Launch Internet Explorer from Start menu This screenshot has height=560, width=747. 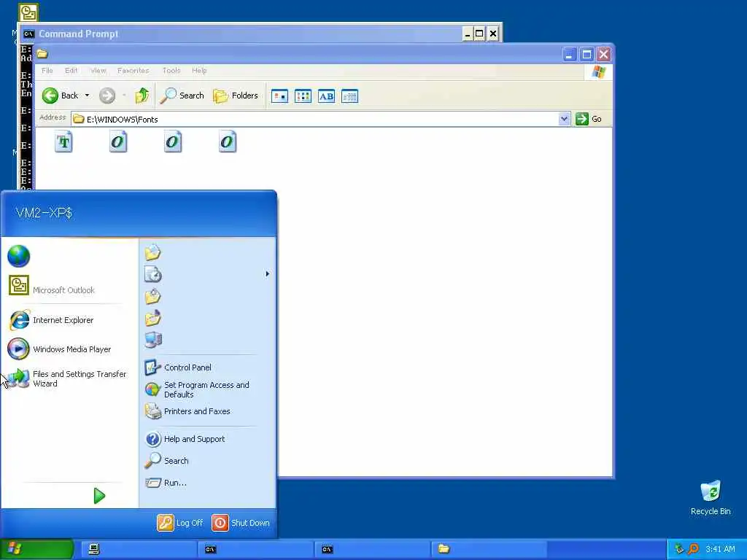click(52, 320)
